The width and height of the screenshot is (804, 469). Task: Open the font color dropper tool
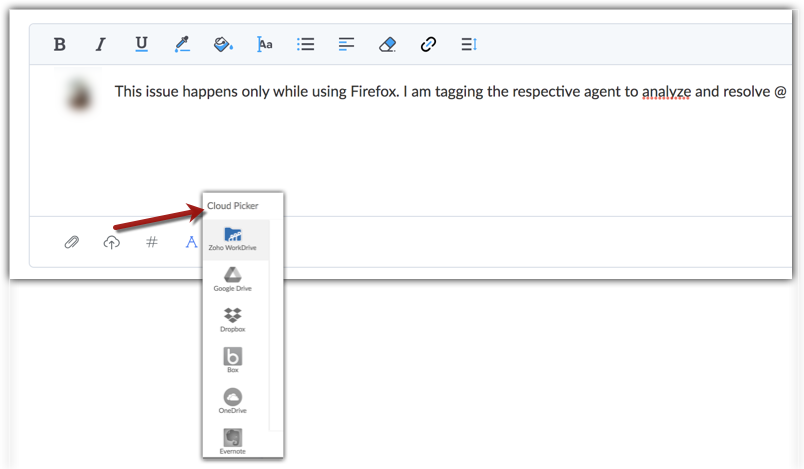click(x=182, y=44)
